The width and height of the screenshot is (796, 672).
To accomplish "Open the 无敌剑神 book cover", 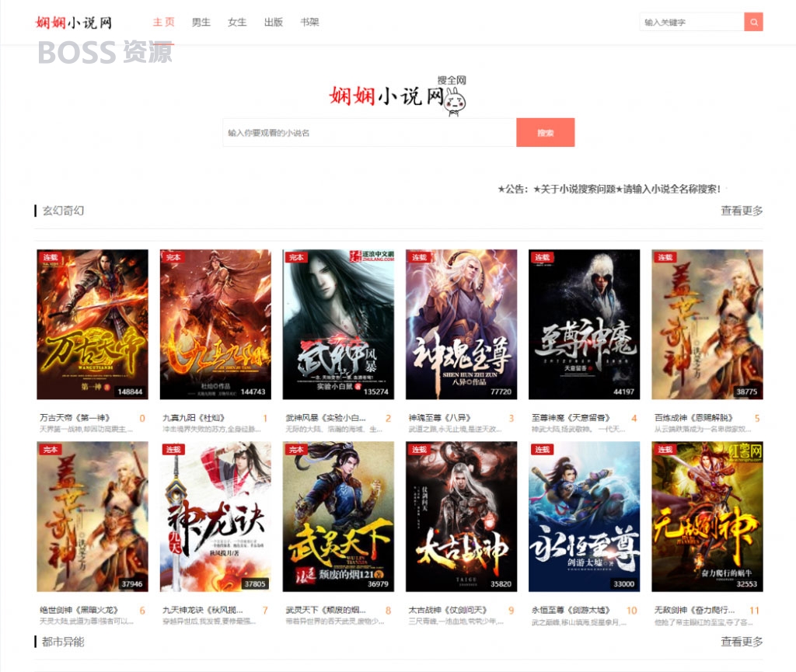I will pos(707,517).
